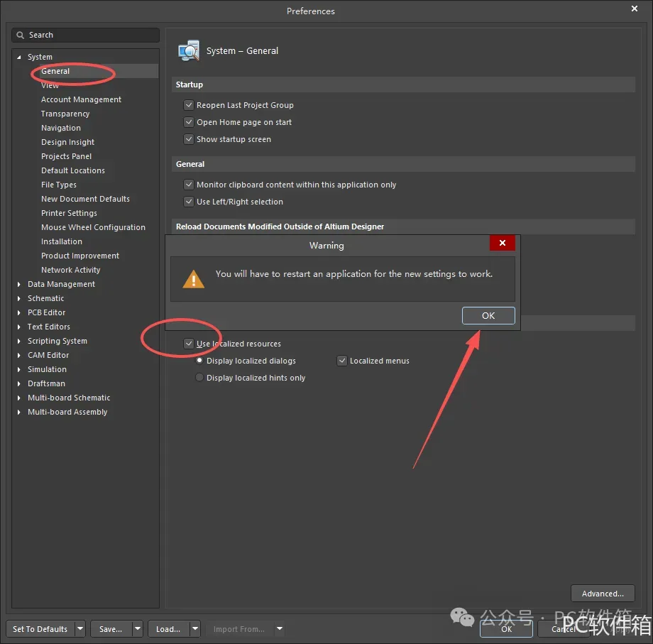This screenshot has height=644, width=653.
Task: Open Network Activity page
Action: point(71,270)
